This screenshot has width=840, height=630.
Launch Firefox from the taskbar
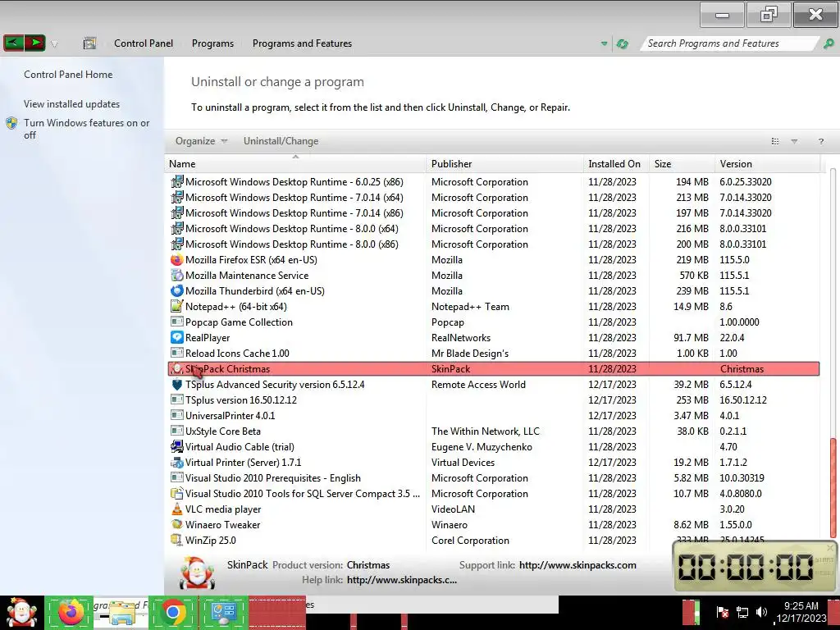click(71, 612)
